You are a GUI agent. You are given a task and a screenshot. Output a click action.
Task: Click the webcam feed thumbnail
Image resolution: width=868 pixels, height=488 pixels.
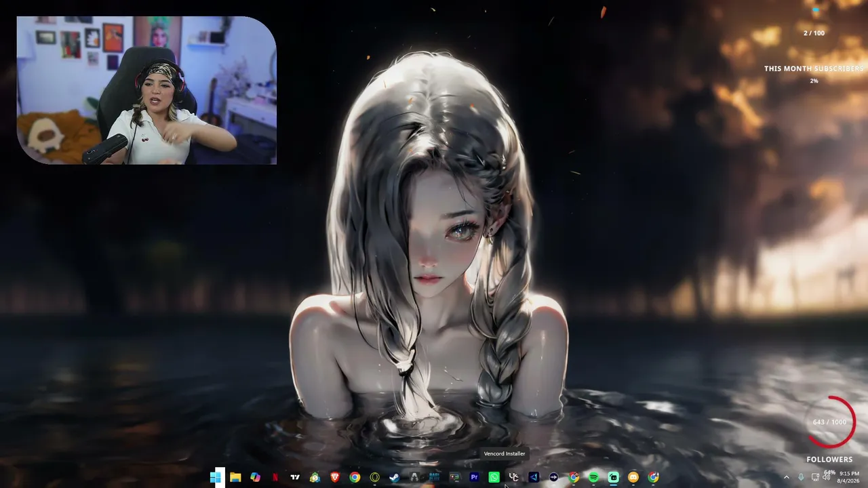tap(146, 90)
